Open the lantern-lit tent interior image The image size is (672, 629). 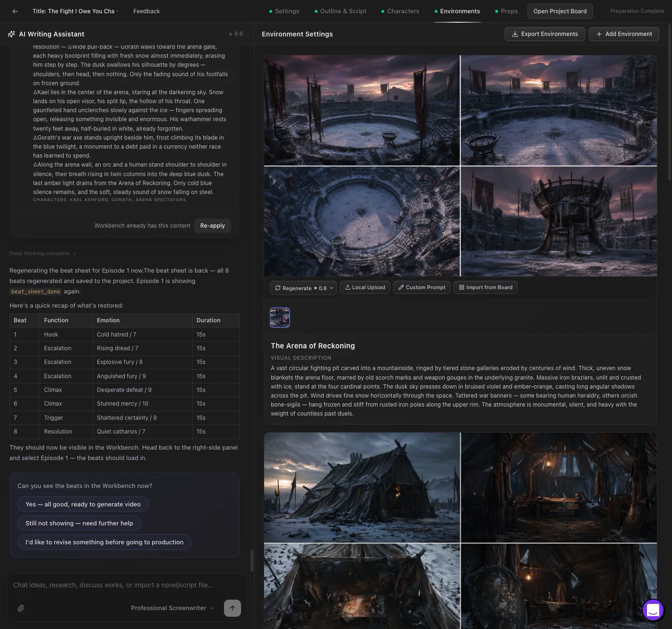pyautogui.click(x=559, y=487)
